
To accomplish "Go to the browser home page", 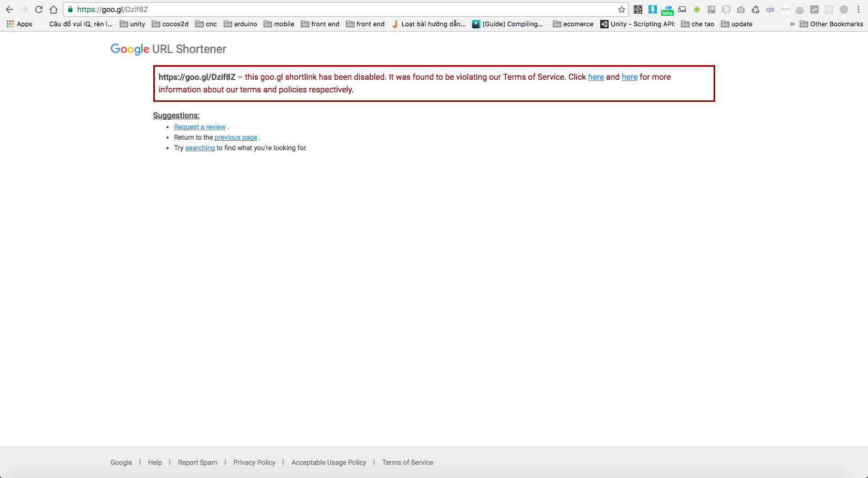I will click(x=54, y=9).
